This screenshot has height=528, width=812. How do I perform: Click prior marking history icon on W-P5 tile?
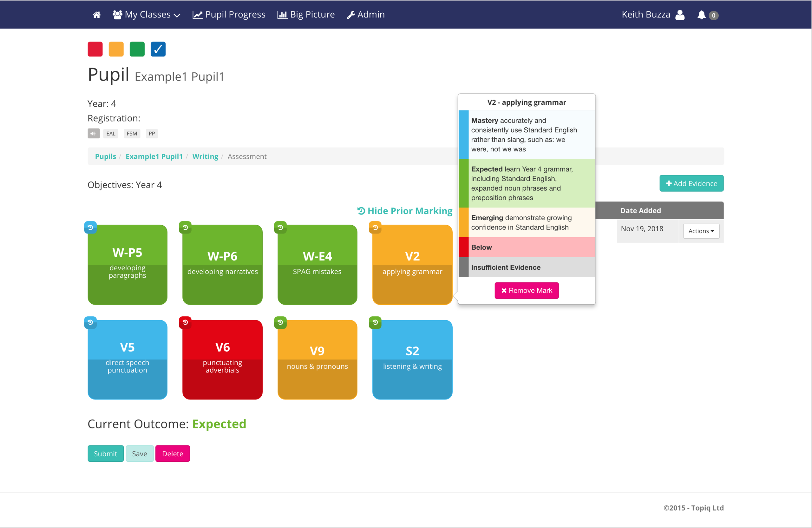[90, 228]
